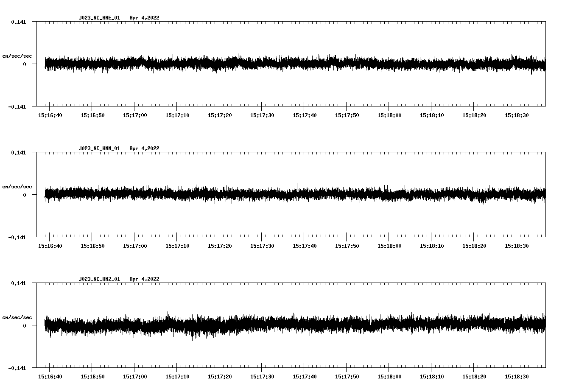This screenshot has width=576, height=392.
Task: Click the 15:16:40 time label on HNE plot
Action: [x=50, y=115]
